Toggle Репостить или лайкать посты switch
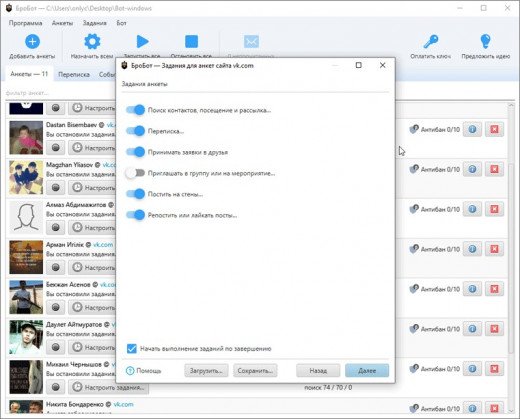 coord(135,215)
